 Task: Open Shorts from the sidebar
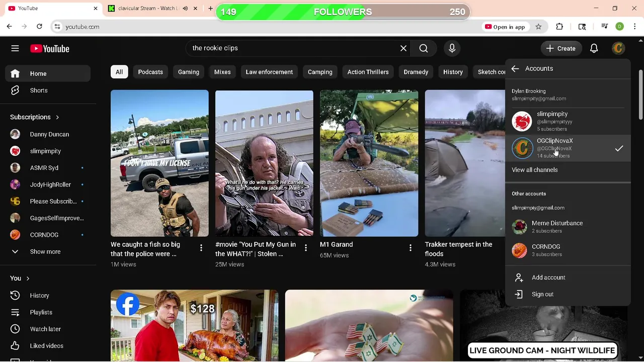click(x=48, y=90)
